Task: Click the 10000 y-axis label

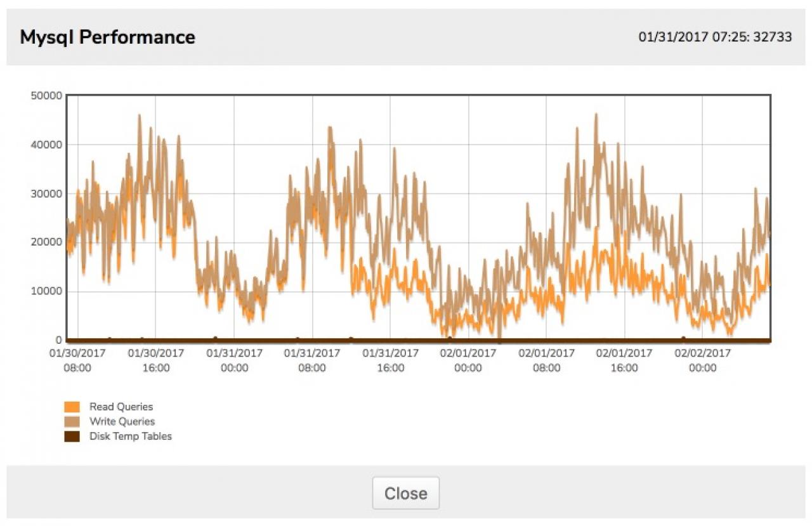Action: 46,291
